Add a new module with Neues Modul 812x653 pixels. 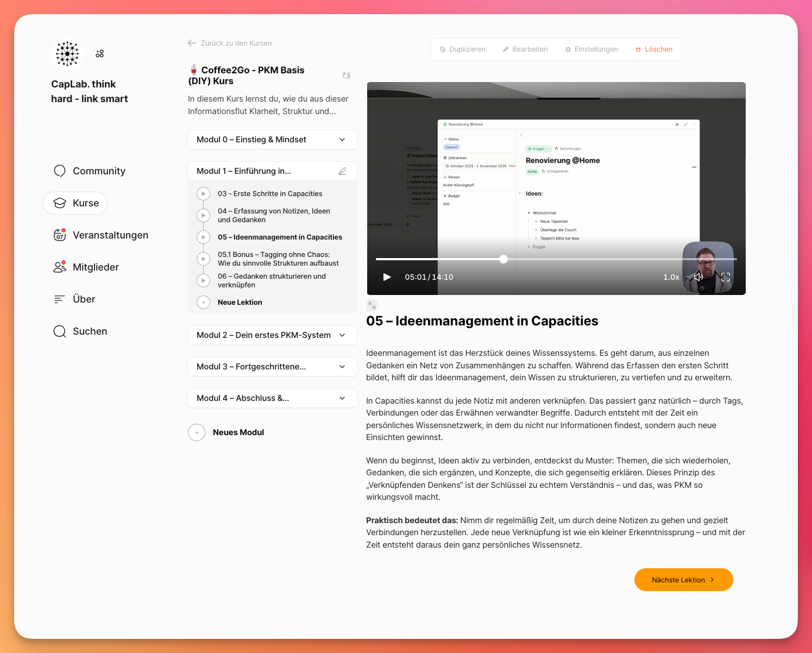(238, 432)
